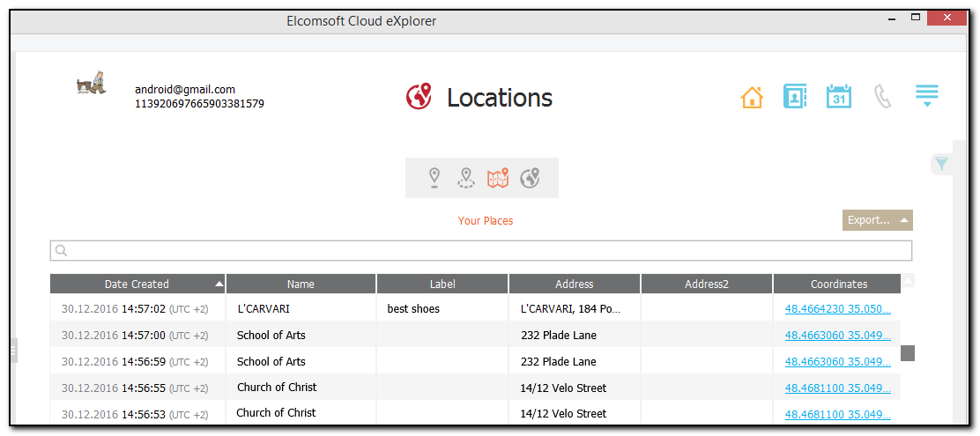Screen dimensions: 980x436
Task: Open coordinates link for first Church of Christ
Action: [837, 388]
